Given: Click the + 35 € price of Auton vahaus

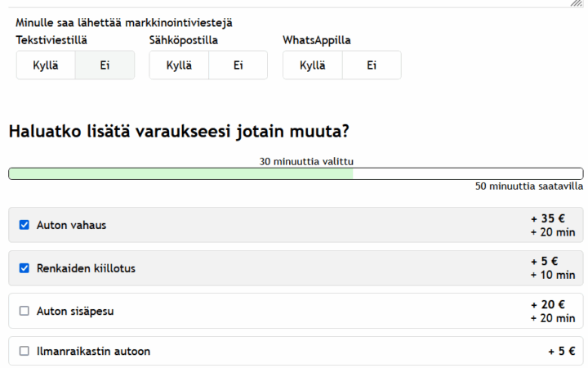Looking at the screenshot, I should point(548,218).
